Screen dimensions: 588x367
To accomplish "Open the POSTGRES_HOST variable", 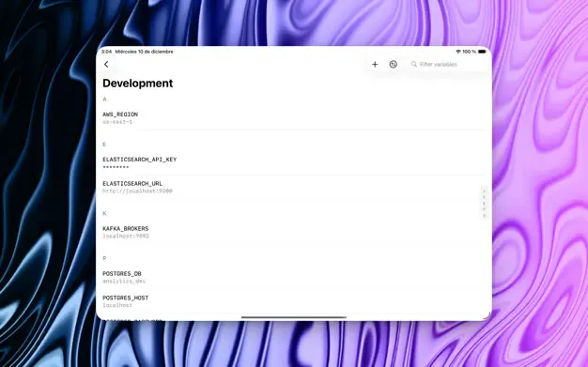I will (294, 301).
